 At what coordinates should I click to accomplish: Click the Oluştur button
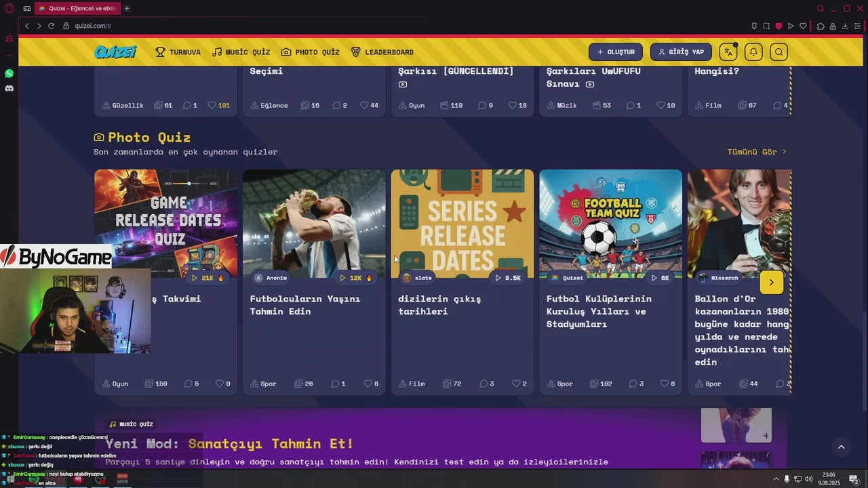click(616, 52)
